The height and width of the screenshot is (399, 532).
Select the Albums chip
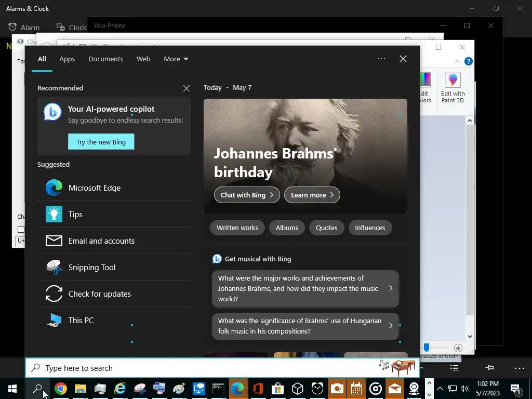click(287, 228)
